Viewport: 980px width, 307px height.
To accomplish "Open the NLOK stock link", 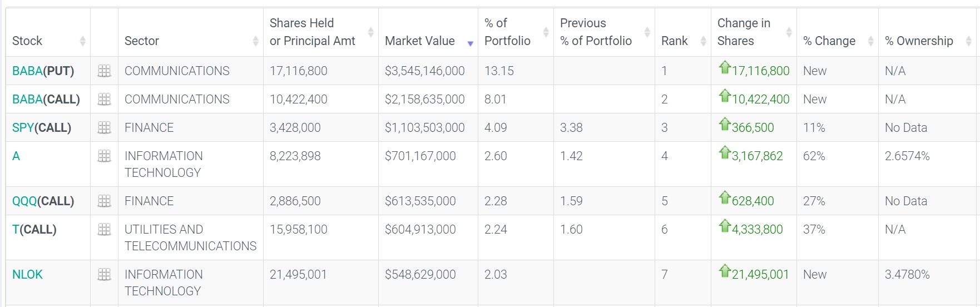I will pos(27,274).
